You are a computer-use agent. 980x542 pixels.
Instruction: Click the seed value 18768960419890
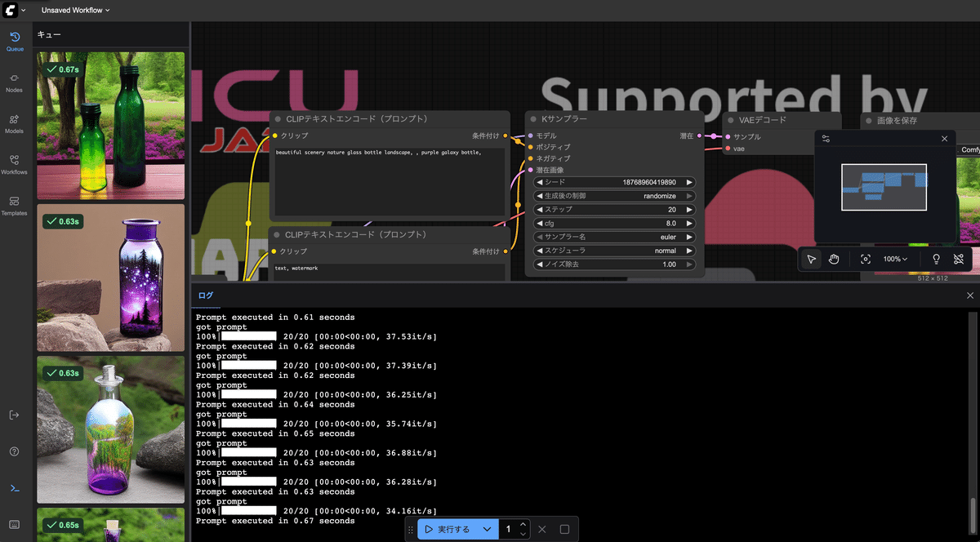coord(648,183)
